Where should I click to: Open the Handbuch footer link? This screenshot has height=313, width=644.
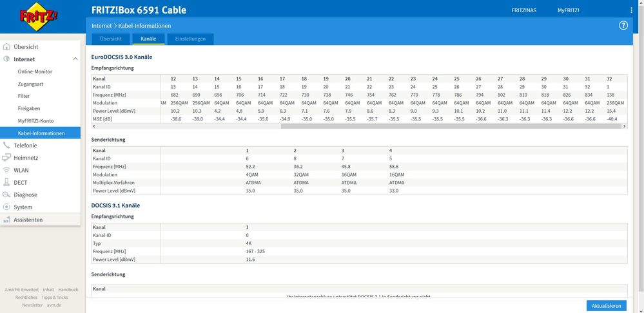point(68,290)
